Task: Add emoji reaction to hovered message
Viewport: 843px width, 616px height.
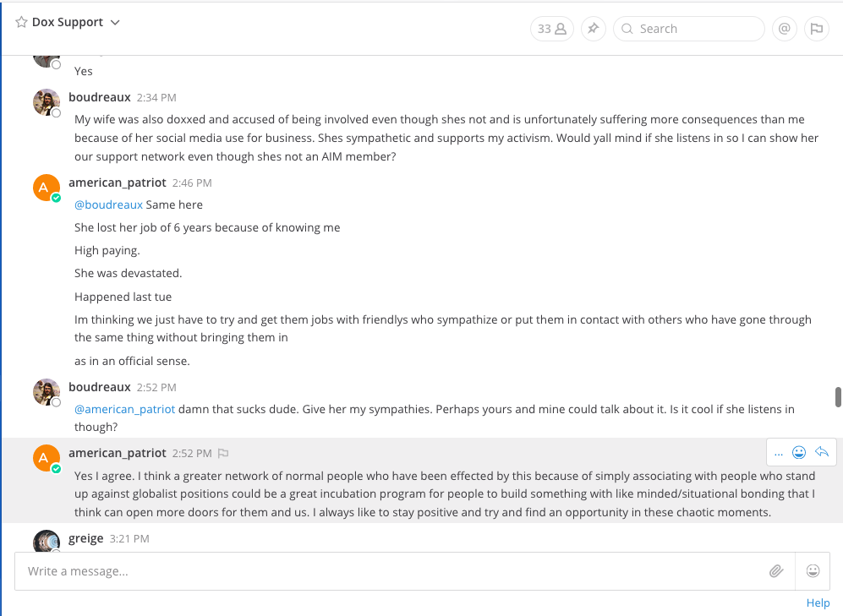Action: pyautogui.click(x=799, y=453)
